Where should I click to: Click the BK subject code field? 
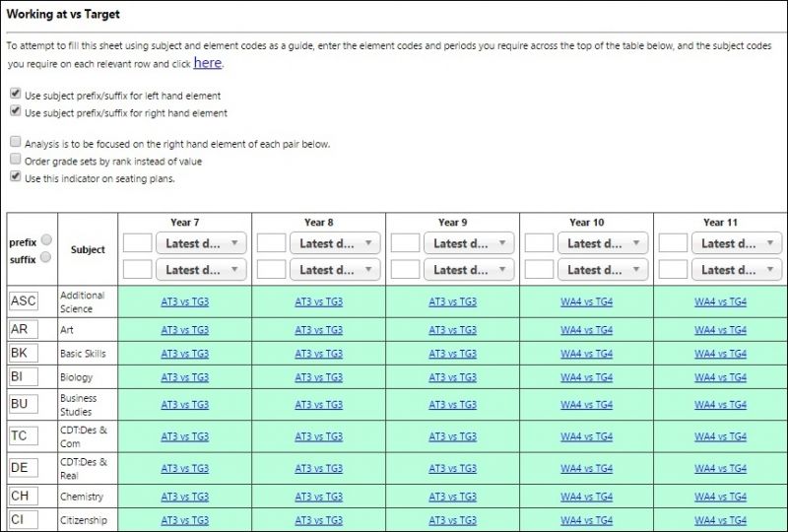tap(24, 353)
